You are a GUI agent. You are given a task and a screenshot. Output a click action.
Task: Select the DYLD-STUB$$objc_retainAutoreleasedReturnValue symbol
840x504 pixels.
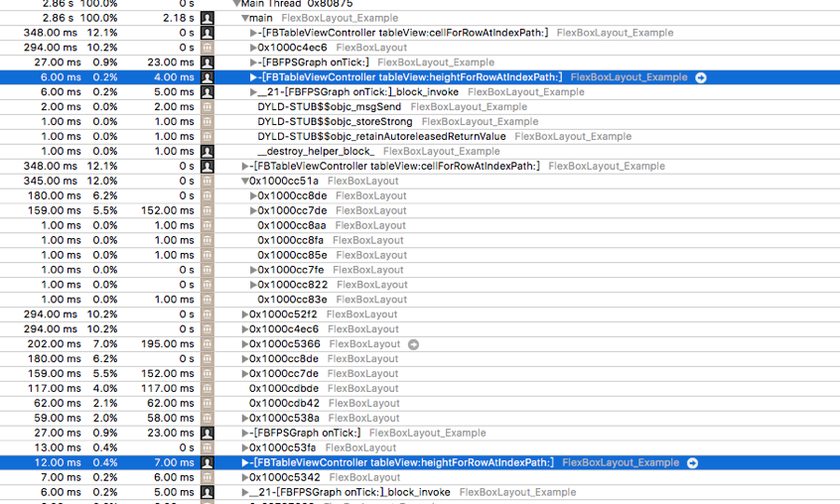click(381, 137)
